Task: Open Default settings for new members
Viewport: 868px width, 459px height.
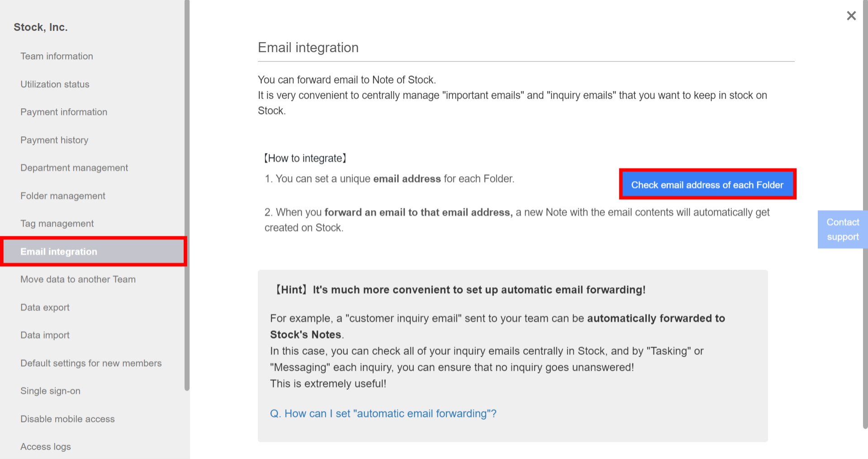Action: 91,363
